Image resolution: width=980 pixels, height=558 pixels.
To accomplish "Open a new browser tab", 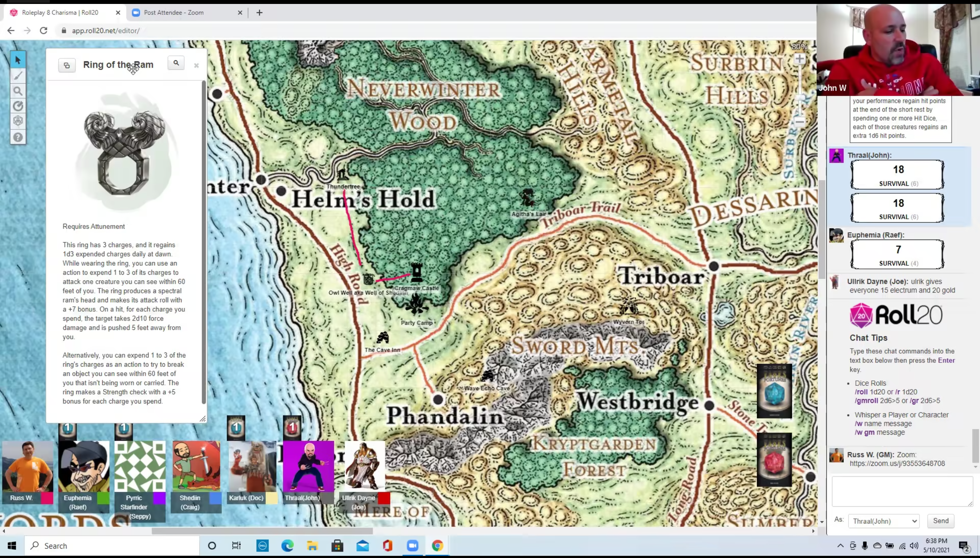I will [x=259, y=13].
